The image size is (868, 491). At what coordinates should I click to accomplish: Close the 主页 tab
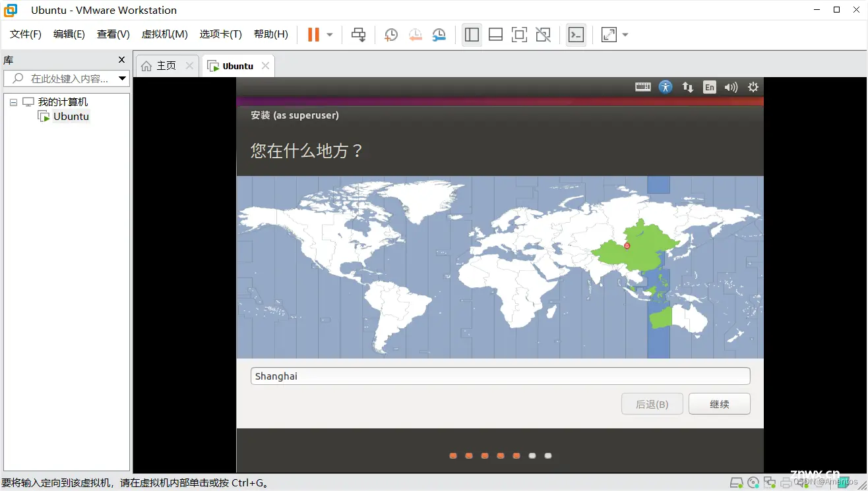click(189, 66)
